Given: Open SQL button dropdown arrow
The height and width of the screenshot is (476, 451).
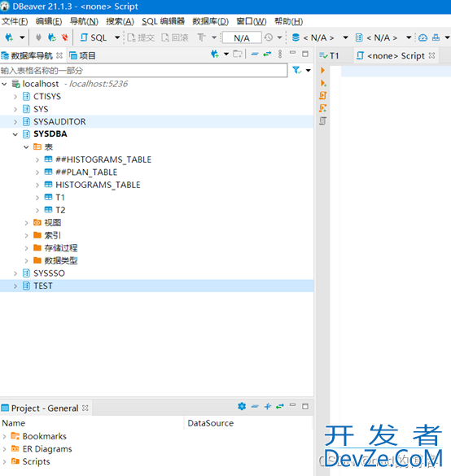Looking at the screenshot, I should pos(117,37).
